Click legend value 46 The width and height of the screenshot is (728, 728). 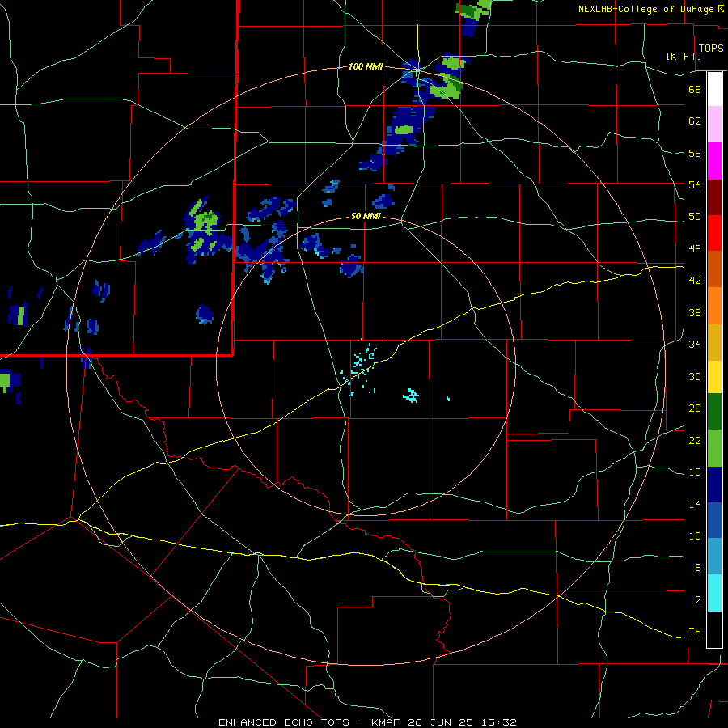pos(695,248)
